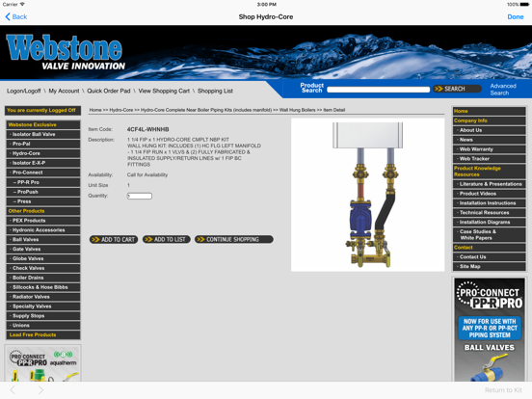Tap the Back chevron arrow
The width and height of the screenshot is (532, 399).
coord(8,16)
